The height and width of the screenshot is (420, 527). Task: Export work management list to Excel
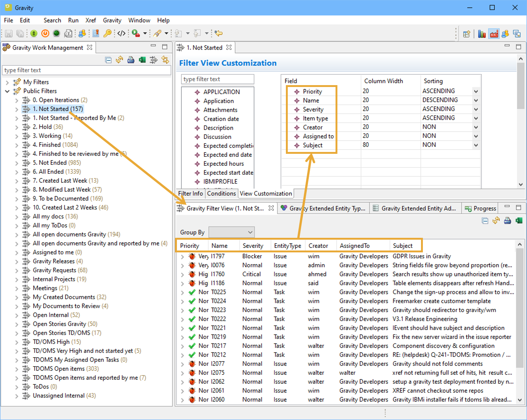(x=142, y=60)
